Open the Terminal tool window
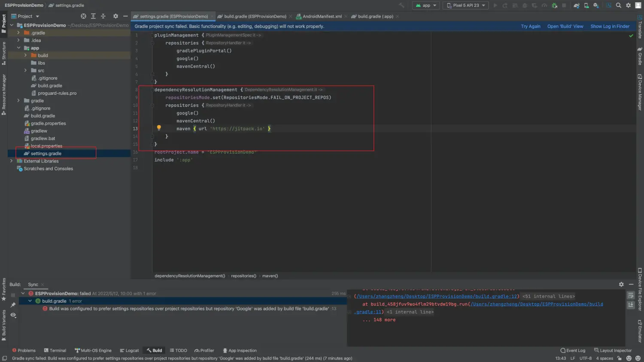Image resolution: width=644 pixels, height=362 pixels. point(55,350)
